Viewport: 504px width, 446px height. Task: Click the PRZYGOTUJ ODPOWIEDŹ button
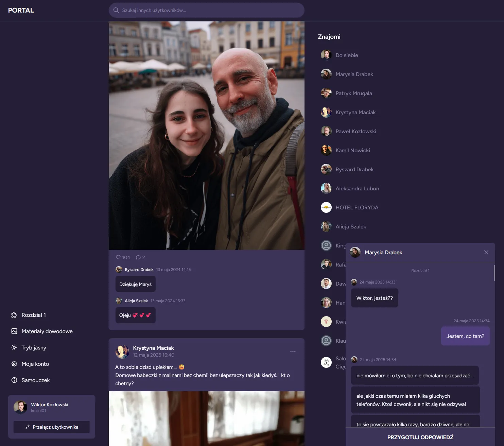[x=420, y=437]
